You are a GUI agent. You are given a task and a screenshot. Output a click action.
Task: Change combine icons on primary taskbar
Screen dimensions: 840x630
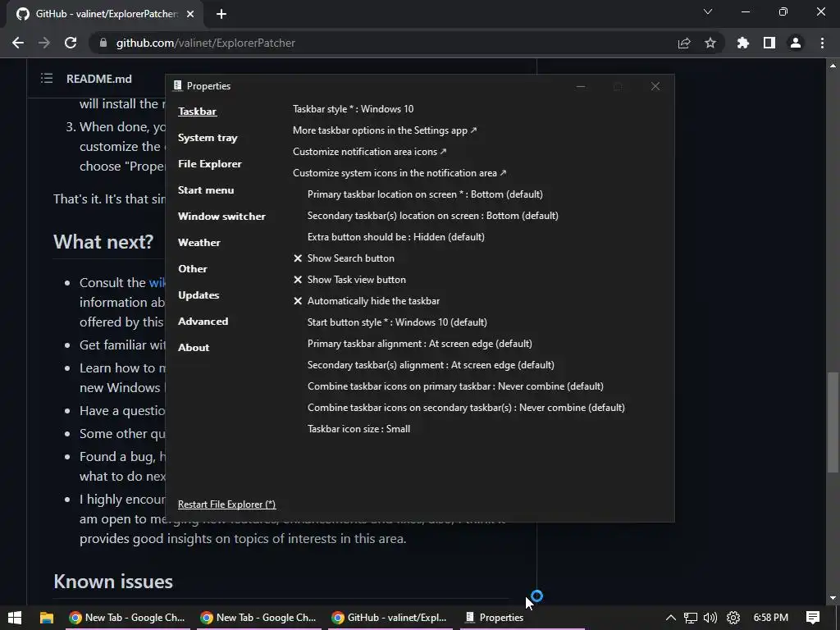[455, 386]
